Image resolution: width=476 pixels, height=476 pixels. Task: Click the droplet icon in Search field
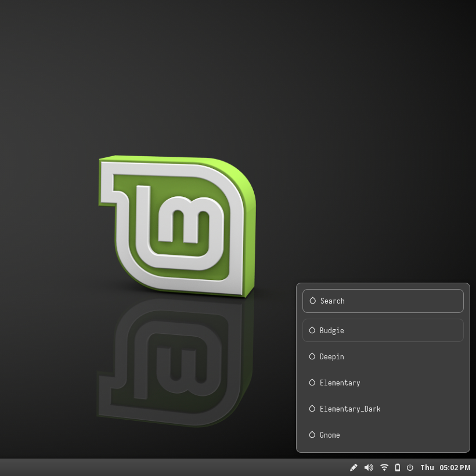coord(313,301)
